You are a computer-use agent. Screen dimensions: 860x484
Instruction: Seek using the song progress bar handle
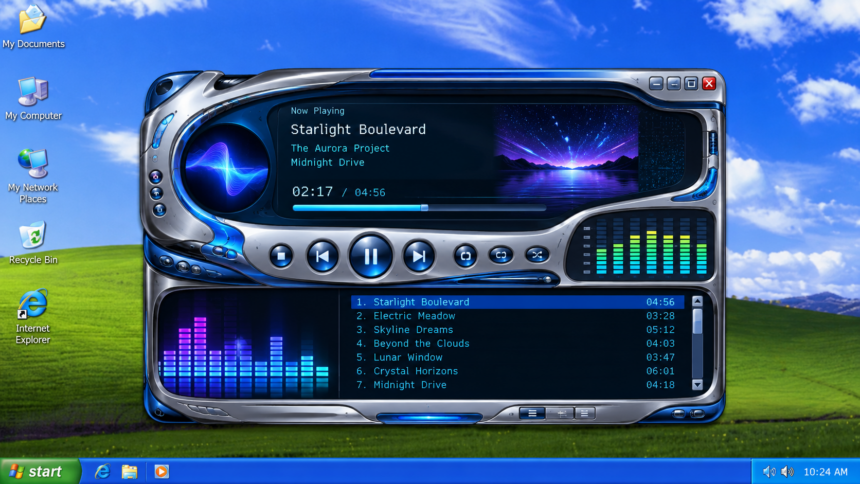tap(424, 208)
